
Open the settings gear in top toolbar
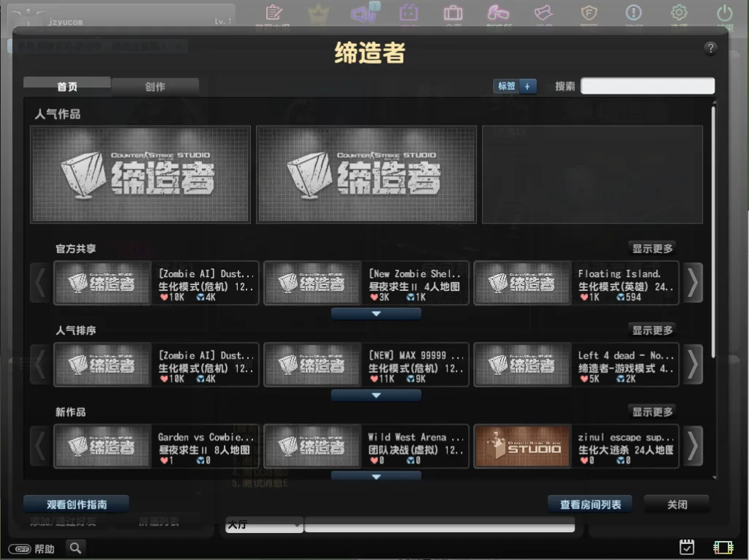pyautogui.click(x=680, y=13)
